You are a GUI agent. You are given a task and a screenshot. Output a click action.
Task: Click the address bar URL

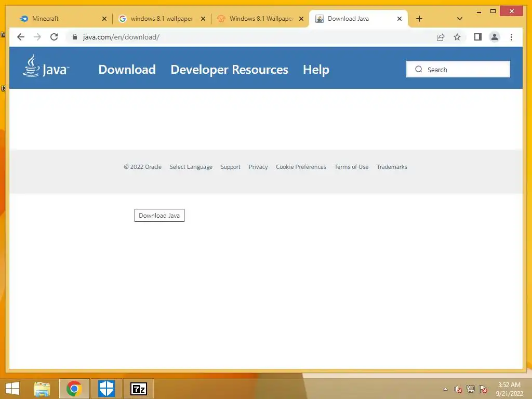[x=121, y=37]
